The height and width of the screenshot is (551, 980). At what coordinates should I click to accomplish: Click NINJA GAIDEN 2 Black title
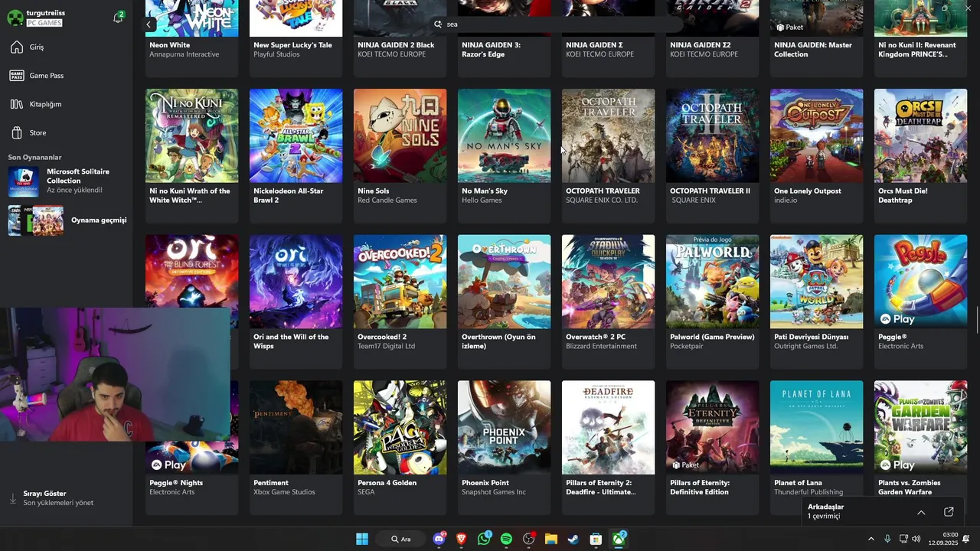[x=396, y=45]
